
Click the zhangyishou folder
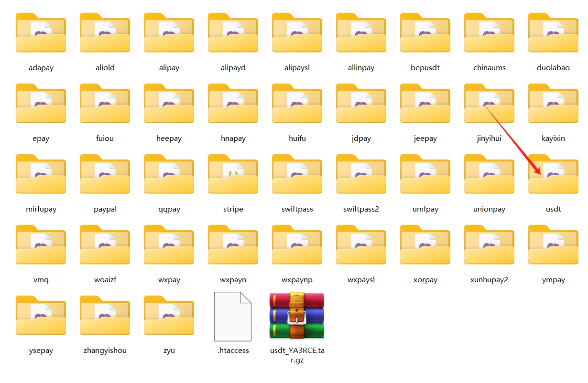(105, 316)
